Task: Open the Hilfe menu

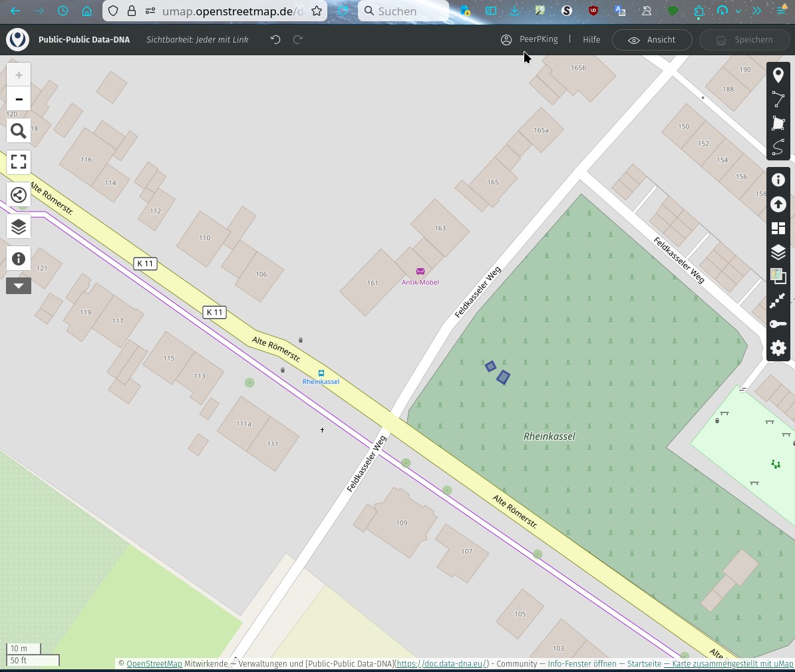Action: pyautogui.click(x=591, y=39)
